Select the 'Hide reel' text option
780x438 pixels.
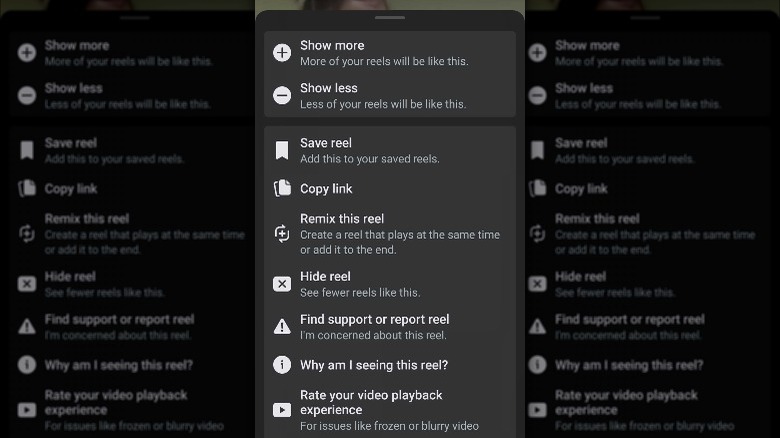click(x=325, y=277)
